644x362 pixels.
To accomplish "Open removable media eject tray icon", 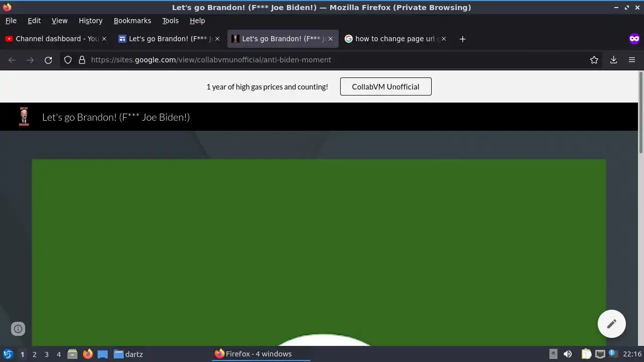I will (553, 354).
